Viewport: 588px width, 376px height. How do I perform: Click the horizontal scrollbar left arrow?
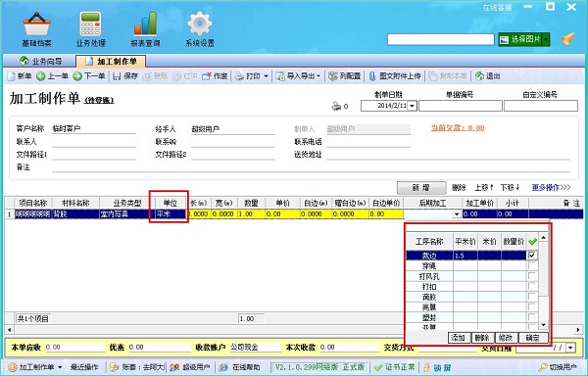(10, 330)
